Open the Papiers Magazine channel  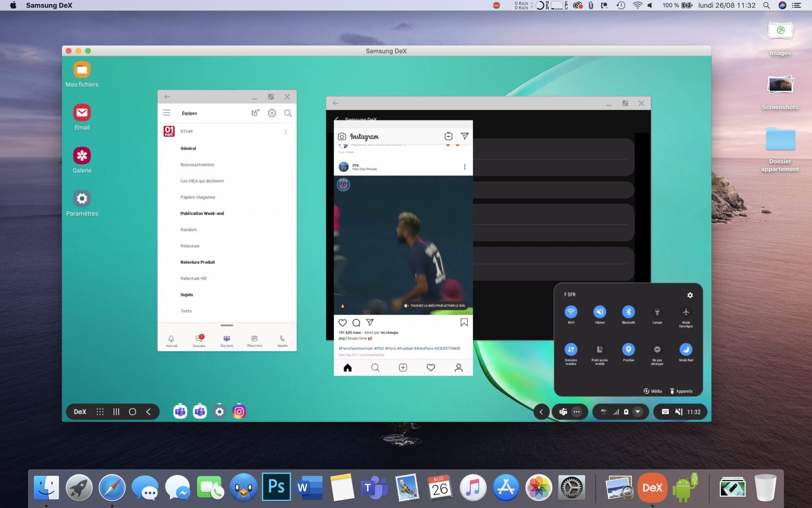tap(198, 197)
